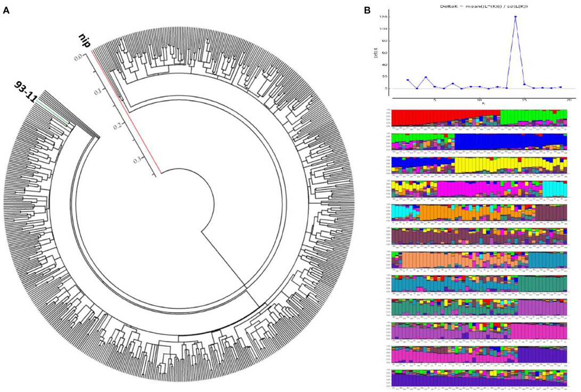This screenshot has height=392, width=581.
Task: Click the cyan cluster ending the fourth row
Action: click(555, 189)
